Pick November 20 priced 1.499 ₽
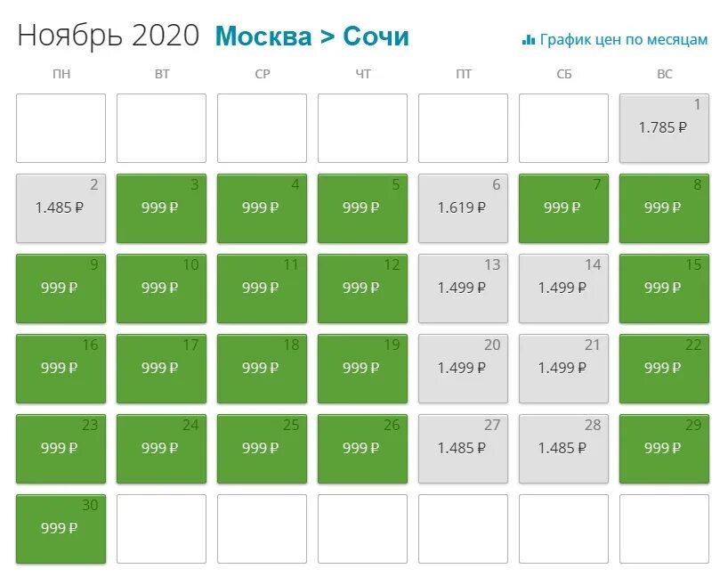 coord(463,369)
